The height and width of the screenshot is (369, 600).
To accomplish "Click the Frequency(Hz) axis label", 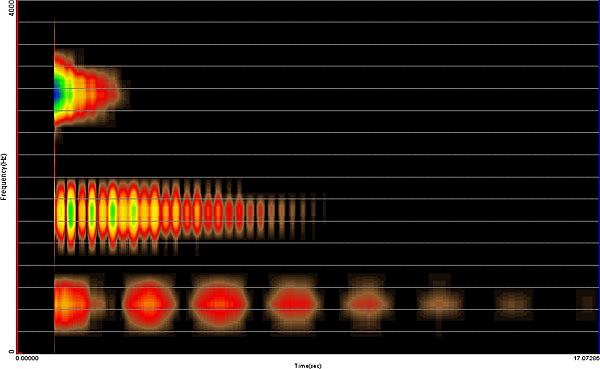I will [x=3, y=176].
